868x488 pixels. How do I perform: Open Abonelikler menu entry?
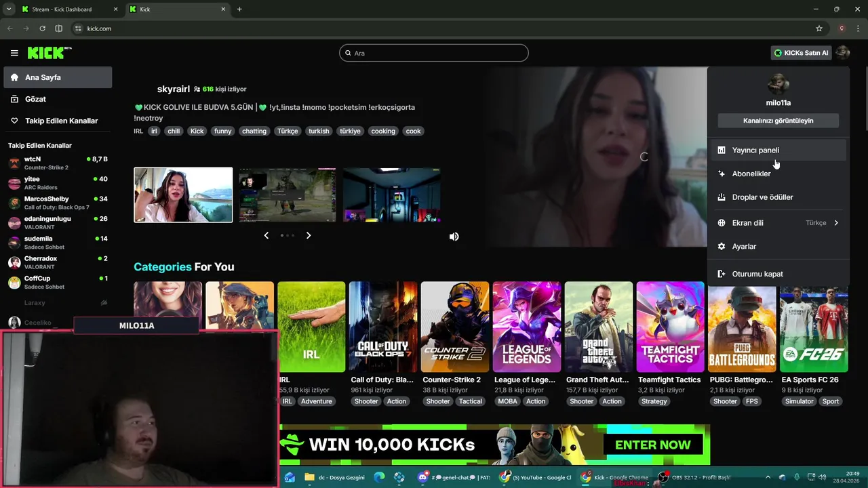[778, 174]
